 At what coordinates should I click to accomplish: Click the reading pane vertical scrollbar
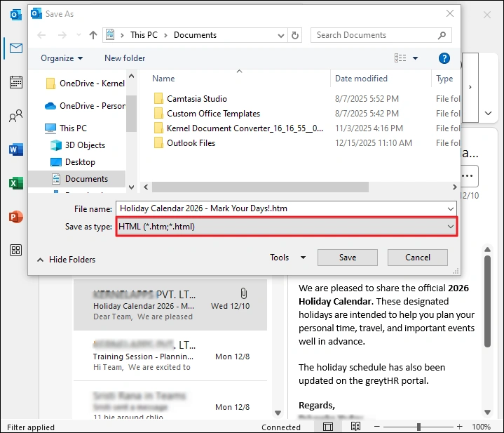point(488,302)
